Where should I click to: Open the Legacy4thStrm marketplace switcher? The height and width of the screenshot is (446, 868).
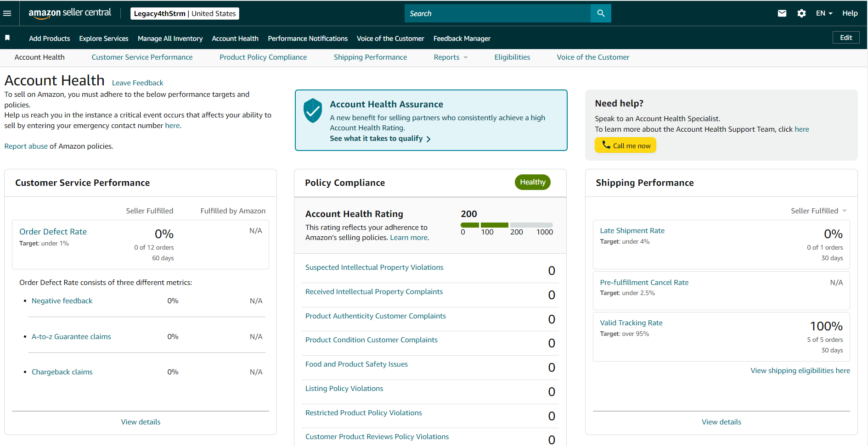tap(185, 14)
